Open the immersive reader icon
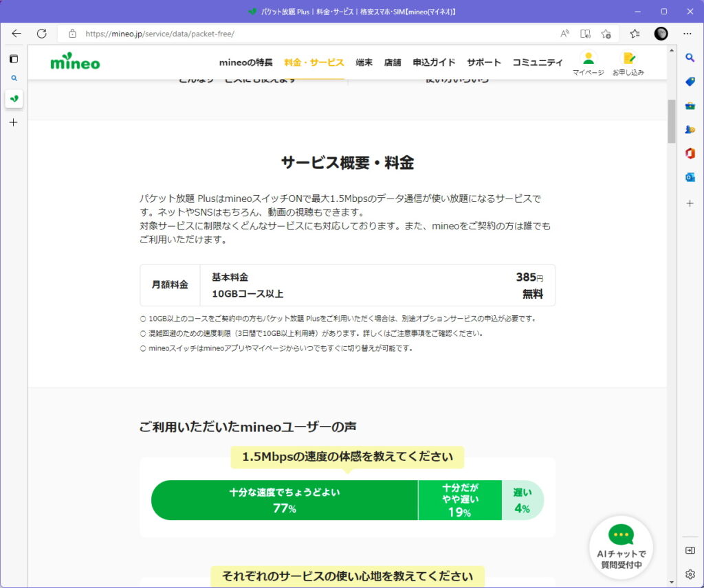Screen dimensions: 704x588 pyautogui.click(x=585, y=34)
